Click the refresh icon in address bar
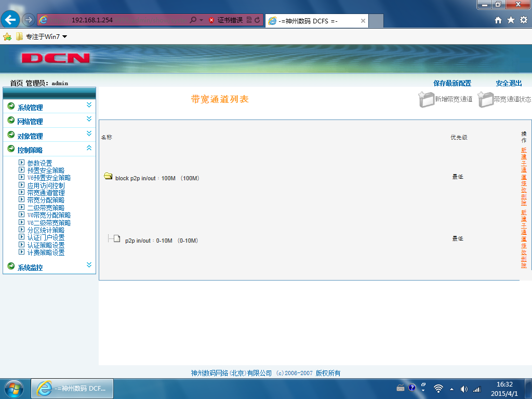This screenshot has height=399, width=532. (x=257, y=20)
